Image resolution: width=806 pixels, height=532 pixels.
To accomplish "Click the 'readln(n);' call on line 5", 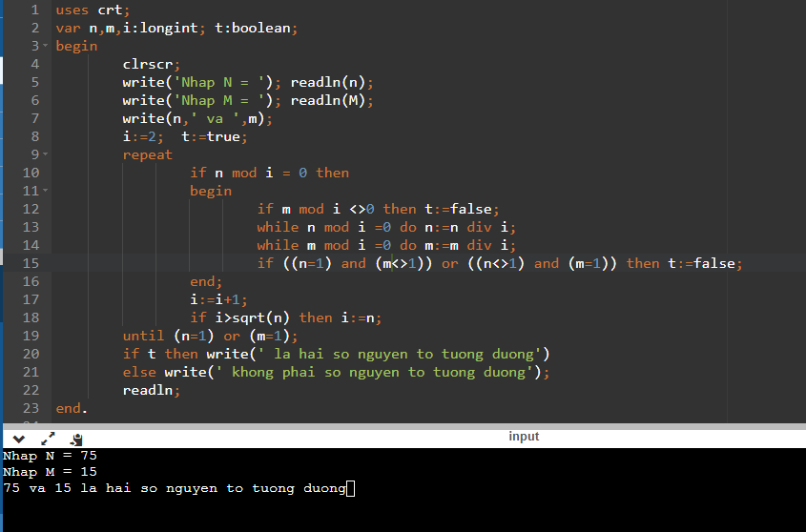I will click(x=332, y=82).
